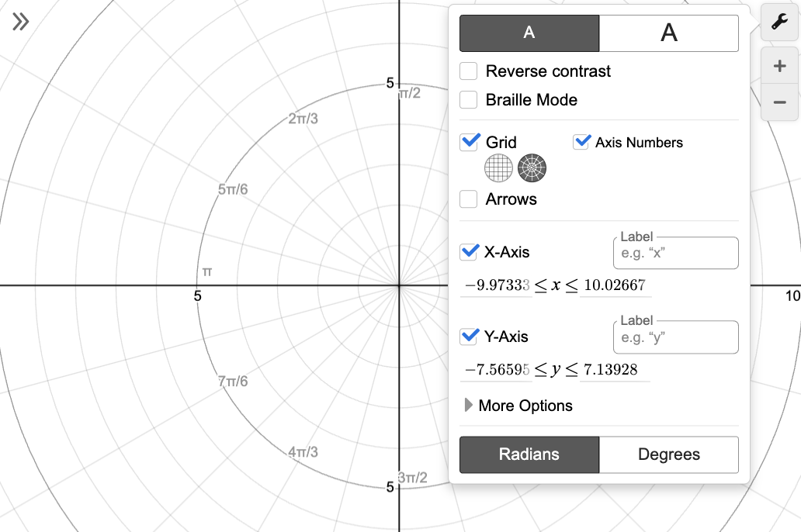Image resolution: width=801 pixels, height=532 pixels.
Task: Select the polar circular grid icon
Action: [x=532, y=167]
